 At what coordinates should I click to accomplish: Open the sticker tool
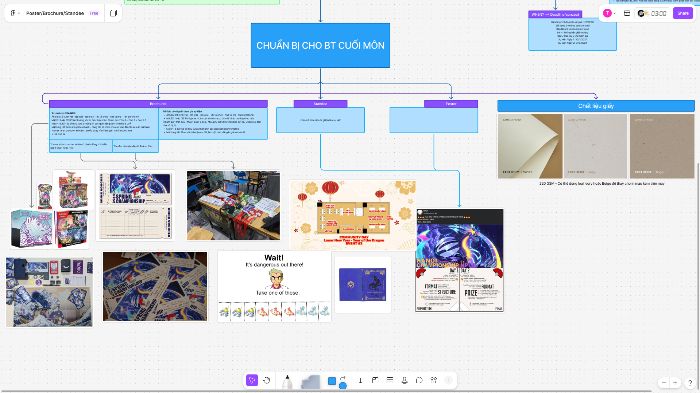pos(419,380)
